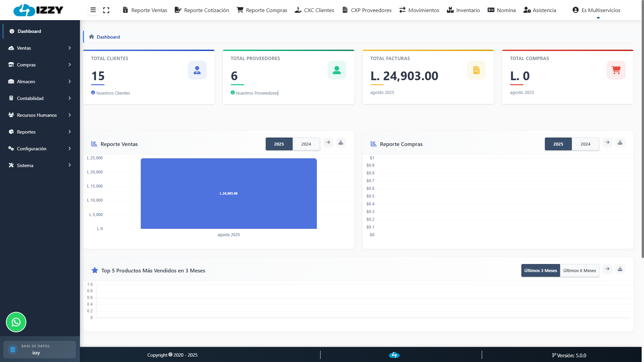Switch Reporte Ventas to 2024
Image resolution: width=644 pixels, height=362 pixels.
(306, 144)
